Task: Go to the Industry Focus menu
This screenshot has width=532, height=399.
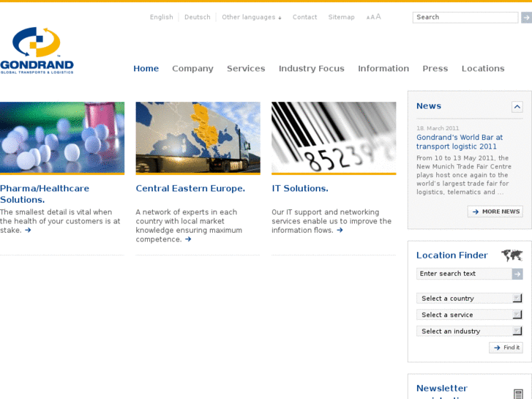Action: click(x=311, y=69)
